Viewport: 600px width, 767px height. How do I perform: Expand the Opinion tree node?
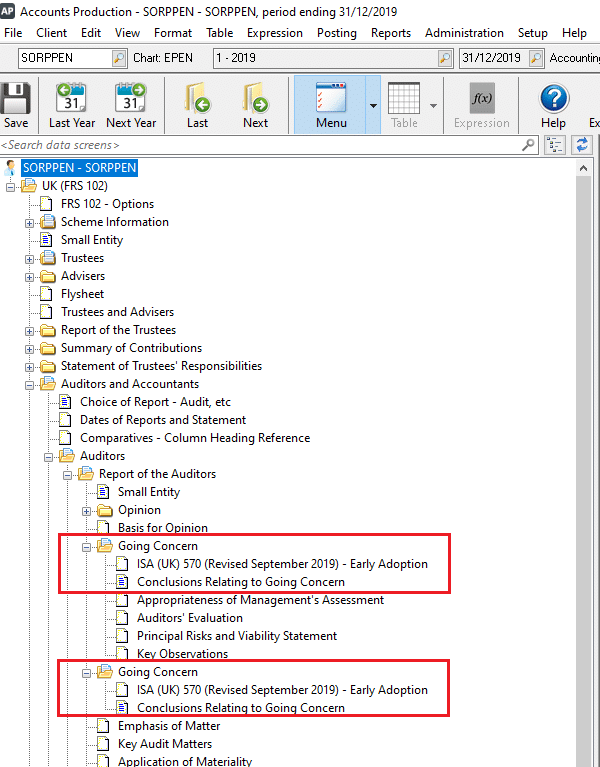point(86,510)
